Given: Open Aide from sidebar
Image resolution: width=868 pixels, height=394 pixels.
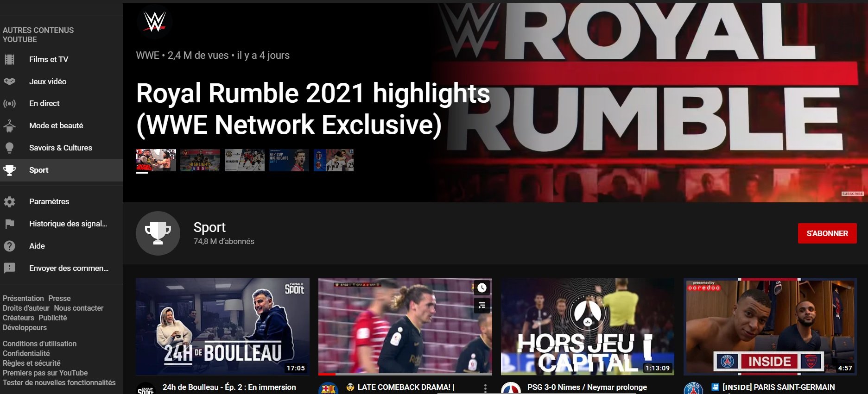Looking at the screenshot, I should pos(37,246).
